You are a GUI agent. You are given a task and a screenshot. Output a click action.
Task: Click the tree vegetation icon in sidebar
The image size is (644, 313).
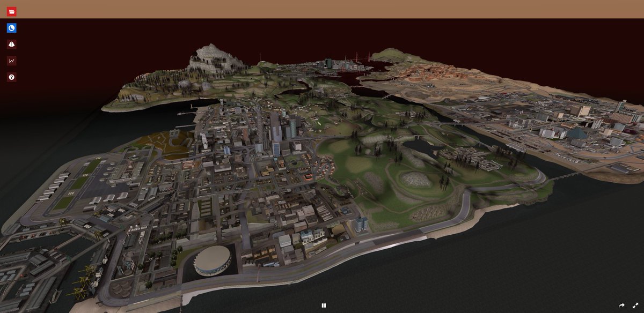pos(10,44)
